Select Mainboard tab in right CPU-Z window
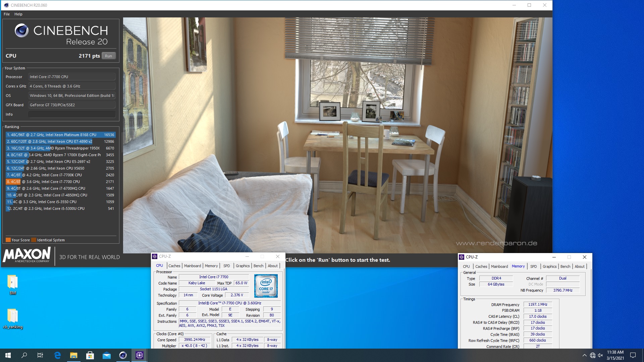The width and height of the screenshot is (644, 362). (x=499, y=266)
